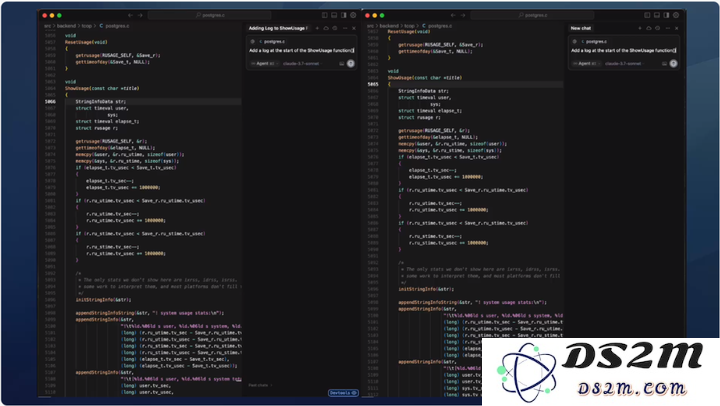
Task: Toggle the primary sidebar in the New chat window
Action: 647,15
